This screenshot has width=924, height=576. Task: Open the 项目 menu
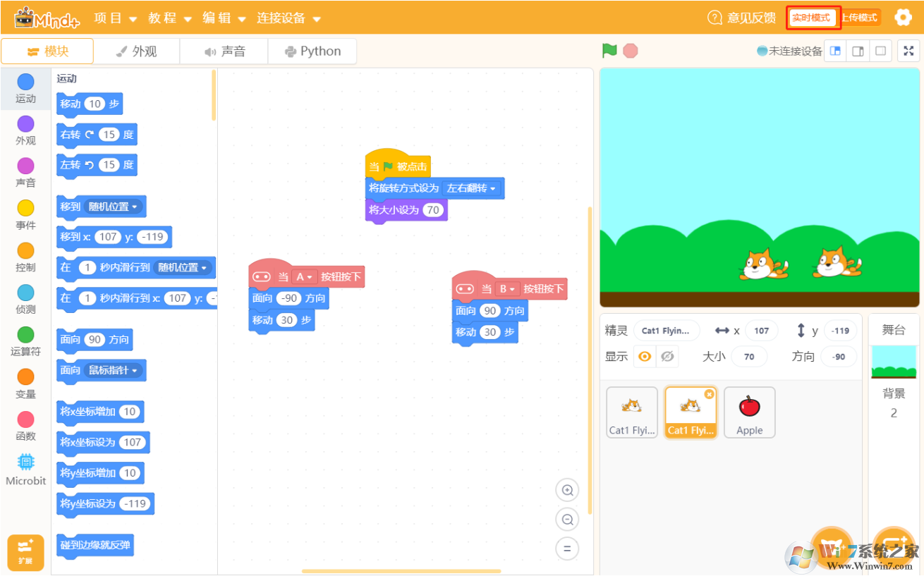click(115, 18)
